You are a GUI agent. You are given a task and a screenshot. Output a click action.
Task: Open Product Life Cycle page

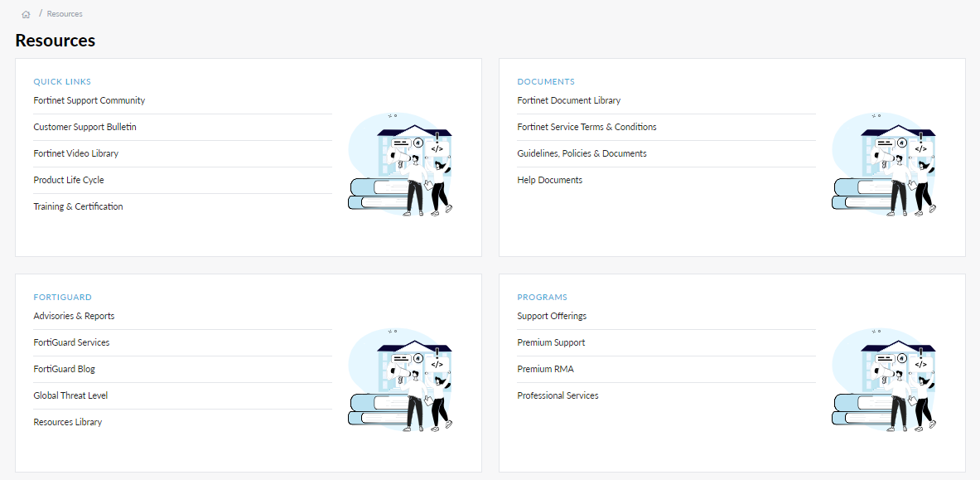[x=69, y=180]
